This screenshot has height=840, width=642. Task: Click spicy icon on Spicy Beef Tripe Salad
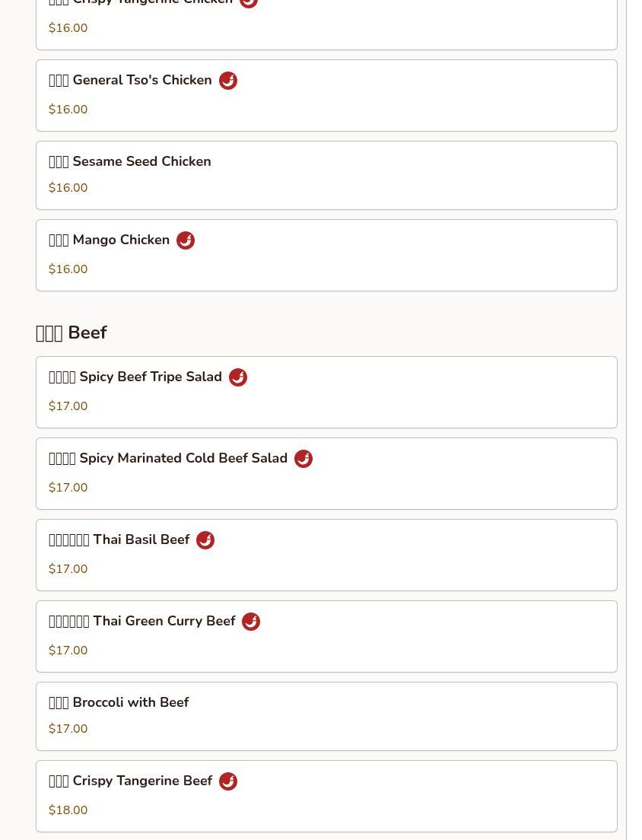[238, 377]
